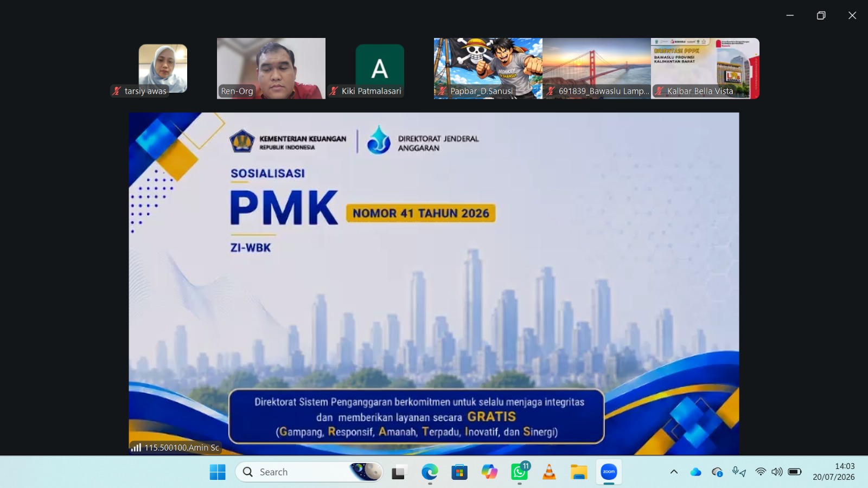Open the Windows Start menu

[x=218, y=472]
